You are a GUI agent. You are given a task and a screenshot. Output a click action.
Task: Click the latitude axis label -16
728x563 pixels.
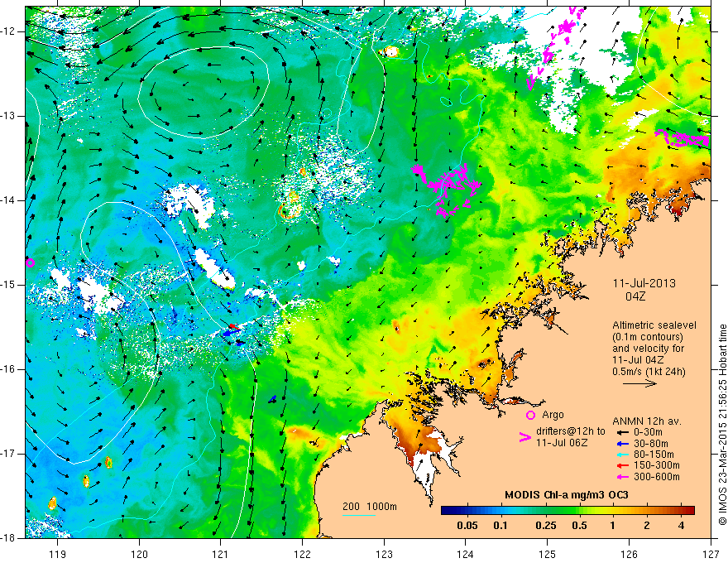tap(8, 370)
